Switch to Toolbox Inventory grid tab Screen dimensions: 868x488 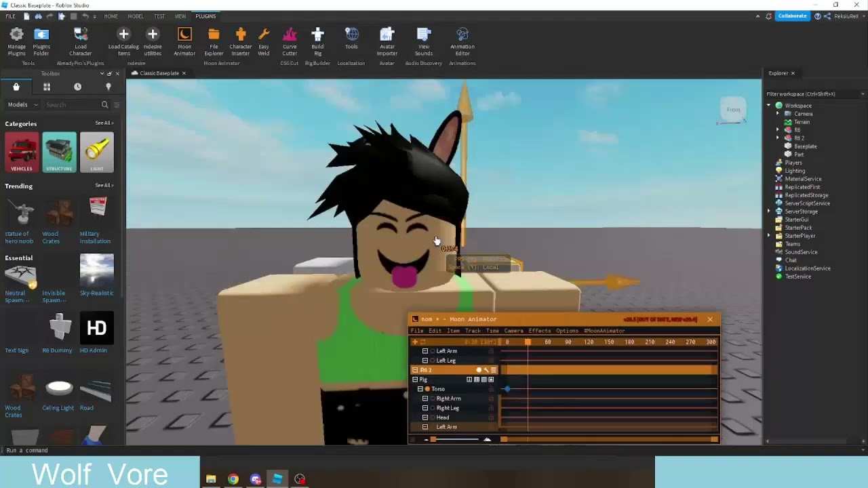47,87
